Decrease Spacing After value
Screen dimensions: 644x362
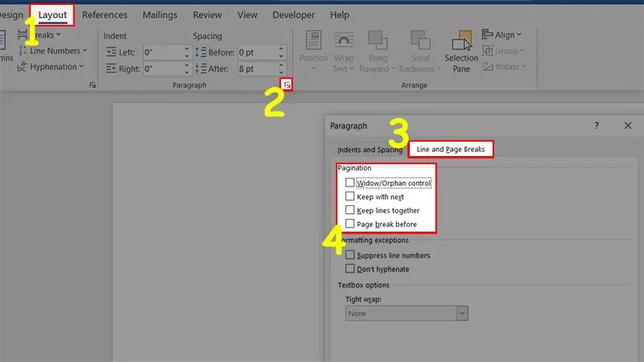(281, 72)
